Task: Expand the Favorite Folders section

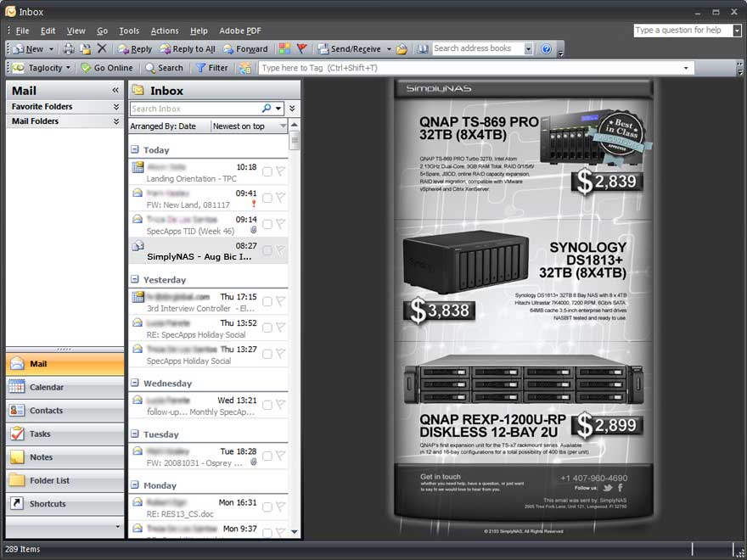Action: click(115, 107)
